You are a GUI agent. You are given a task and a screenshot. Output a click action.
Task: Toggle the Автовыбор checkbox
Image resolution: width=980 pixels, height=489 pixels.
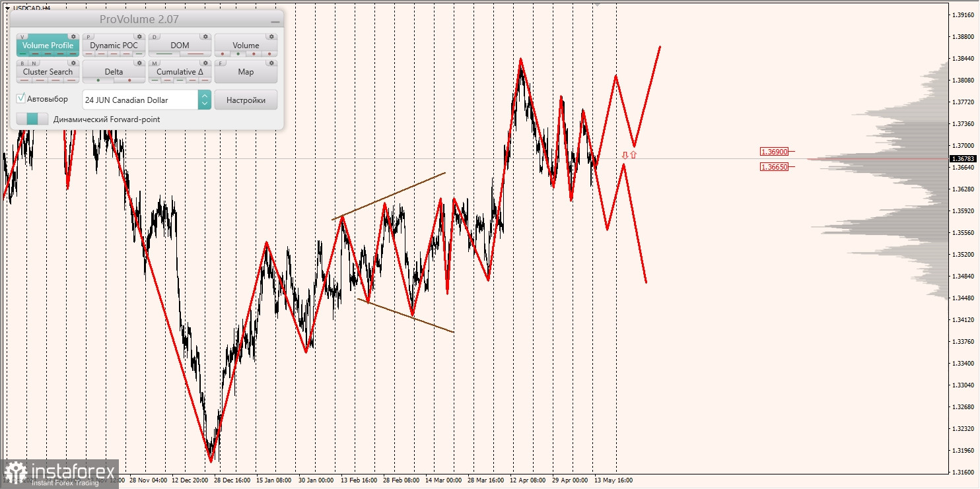pos(21,98)
